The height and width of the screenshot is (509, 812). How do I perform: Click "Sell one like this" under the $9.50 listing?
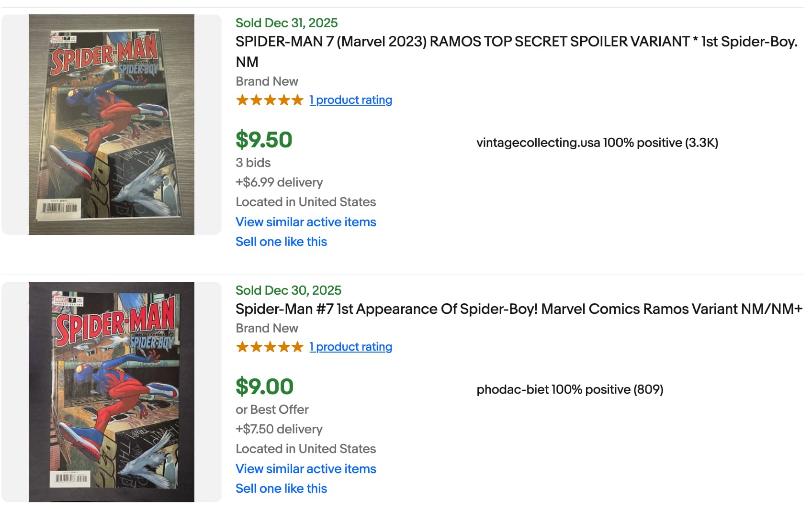pos(281,242)
